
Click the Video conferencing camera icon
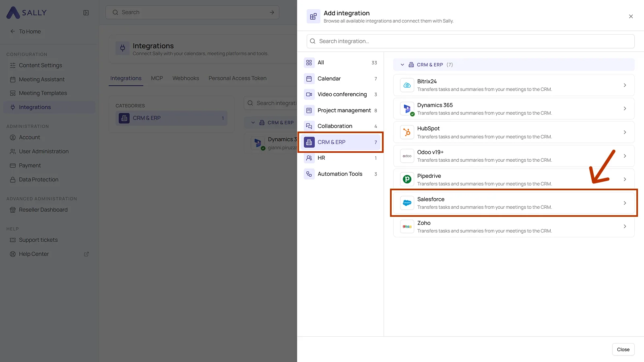pyautogui.click(x=309, y=95)
